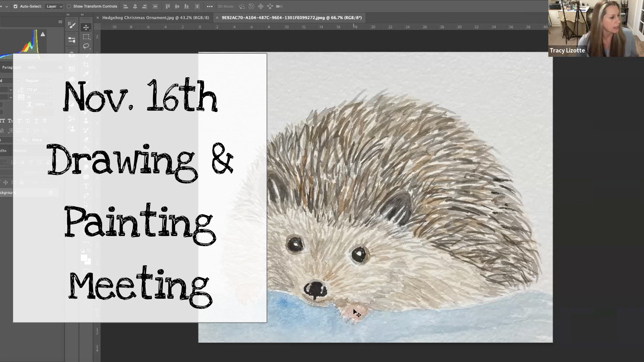Click Distribute horizontally icon
Screen dimensions: 644x362
(x=155, y=6)
